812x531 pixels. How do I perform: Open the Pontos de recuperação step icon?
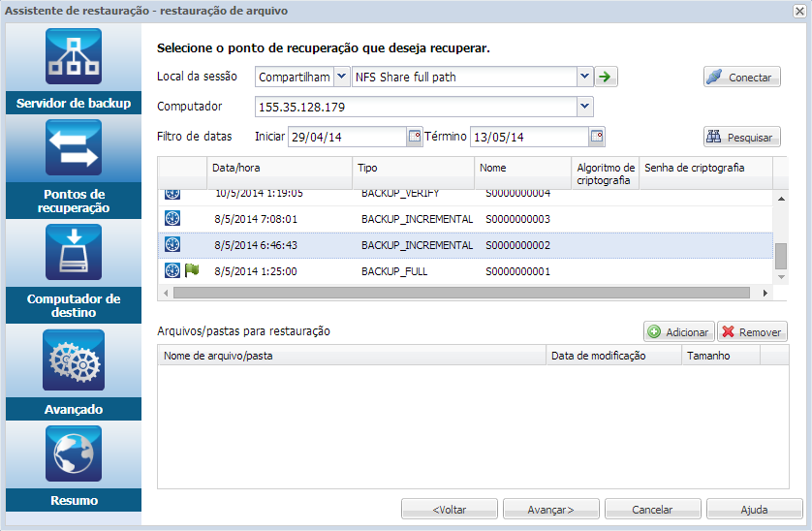tap(74, 148)
